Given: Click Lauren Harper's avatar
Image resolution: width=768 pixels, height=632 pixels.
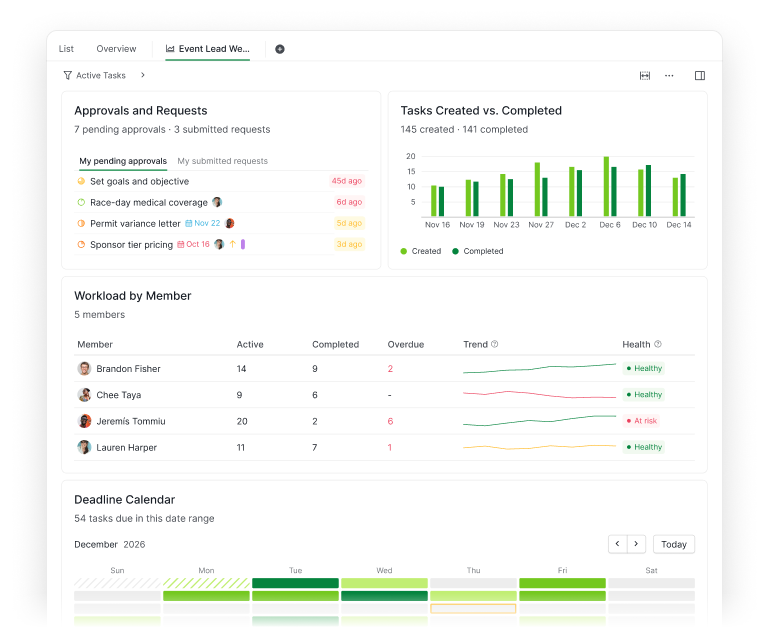Looking at the screenshot, I should (x=84, y=447).
